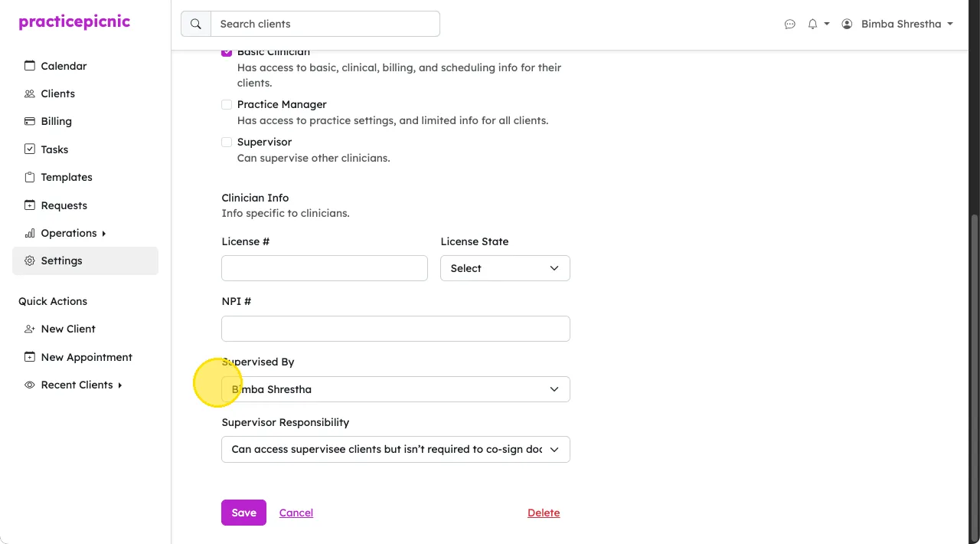This screenshot has height=544, width=980.
Task: Click the Quick Actions heading
Action: [x=53, y=301]
